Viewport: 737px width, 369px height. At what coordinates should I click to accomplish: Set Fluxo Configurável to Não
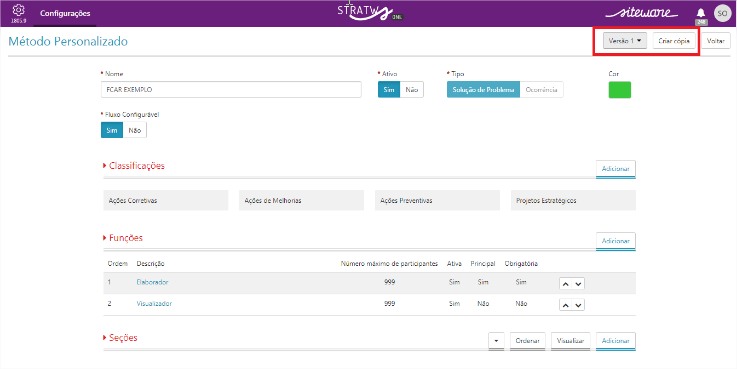(x=135, y=130)
